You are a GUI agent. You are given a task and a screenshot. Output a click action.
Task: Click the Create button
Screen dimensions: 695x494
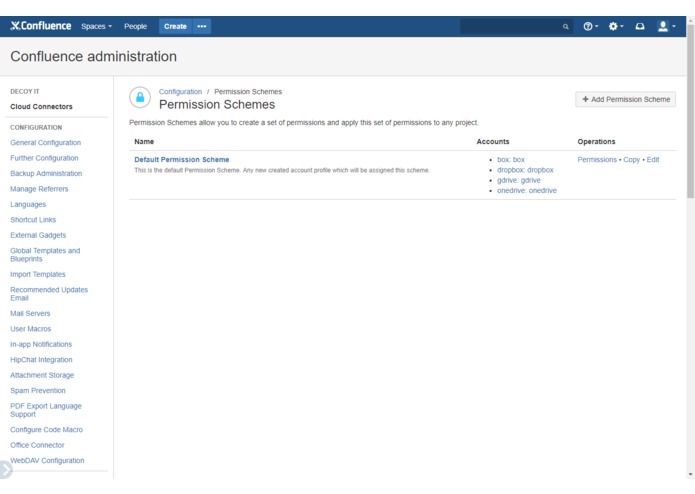tap(175, 26)
